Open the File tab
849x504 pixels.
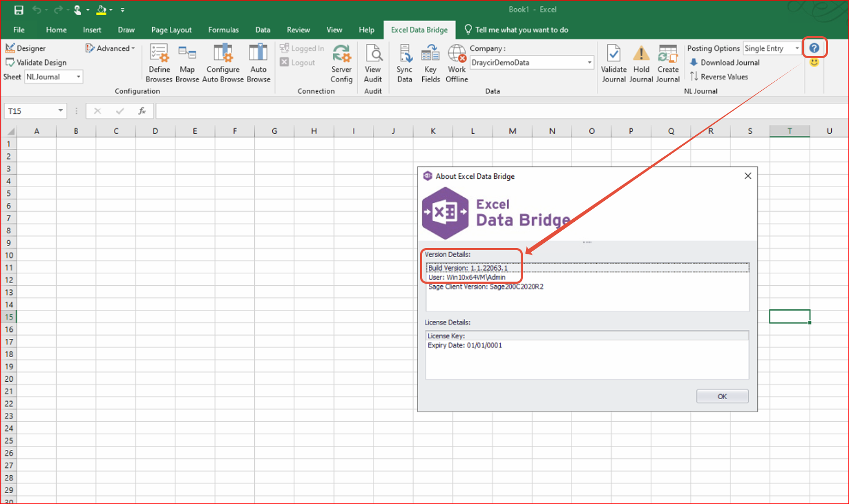click(19, 30)
